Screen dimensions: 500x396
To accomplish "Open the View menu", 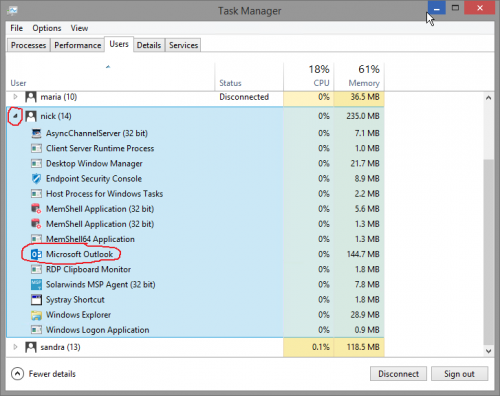I will 79,28.
